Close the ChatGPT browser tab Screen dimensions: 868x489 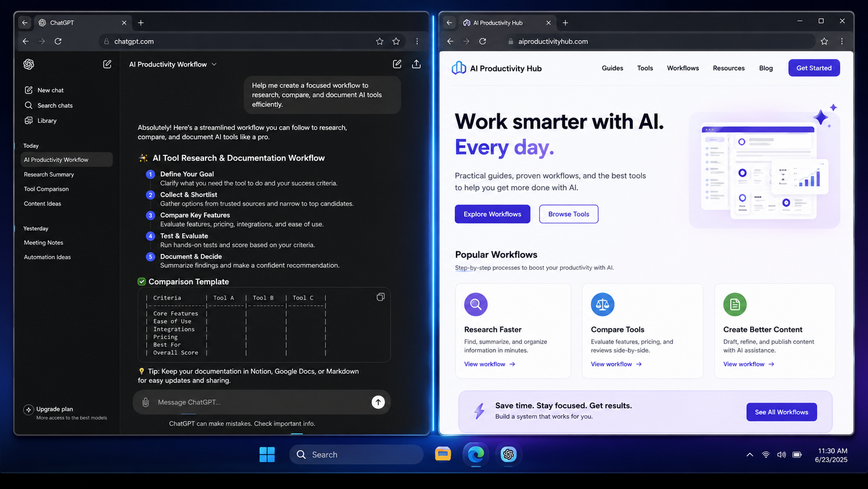click(x=124, y=23)
